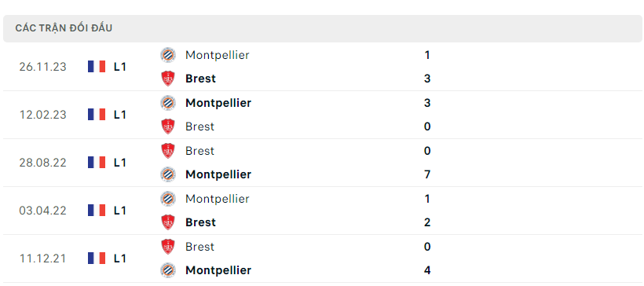Open Montpellier team name in 12.02.23 match

tap(218, 103)
